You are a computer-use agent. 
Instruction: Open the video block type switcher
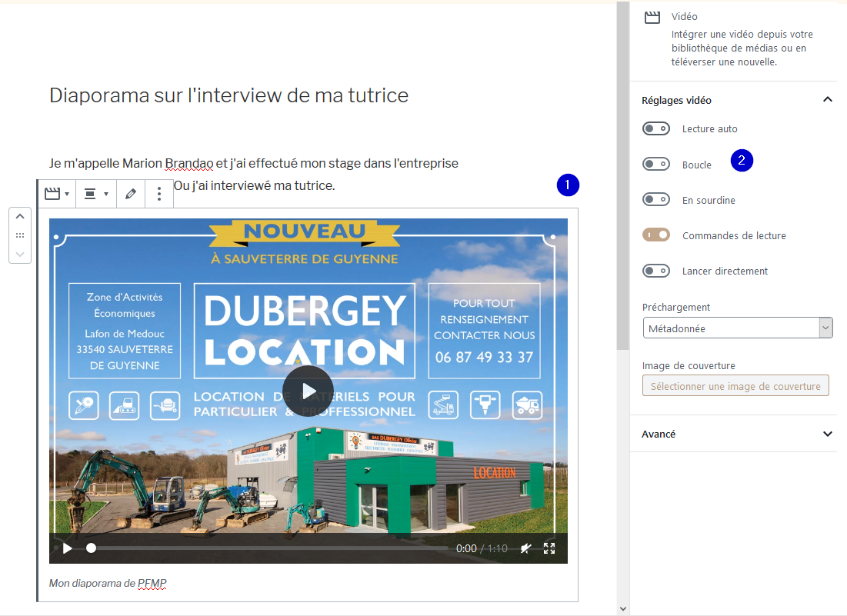(57, 194)
